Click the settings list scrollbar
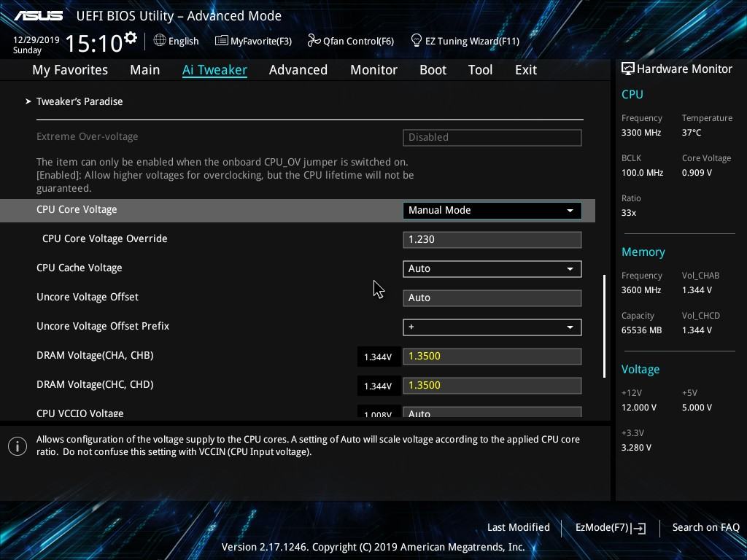This screenshot has height=560, width=747. (605, 326)
